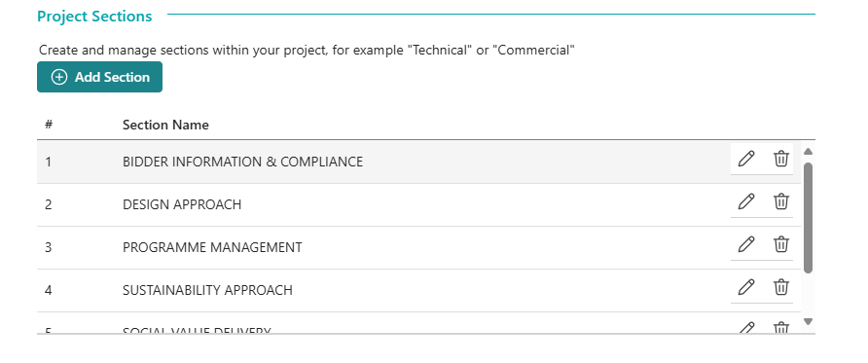This screenshot has width=868, height=363.
Task: Click pencil icon for Programme Management
Action: [746, 244]
